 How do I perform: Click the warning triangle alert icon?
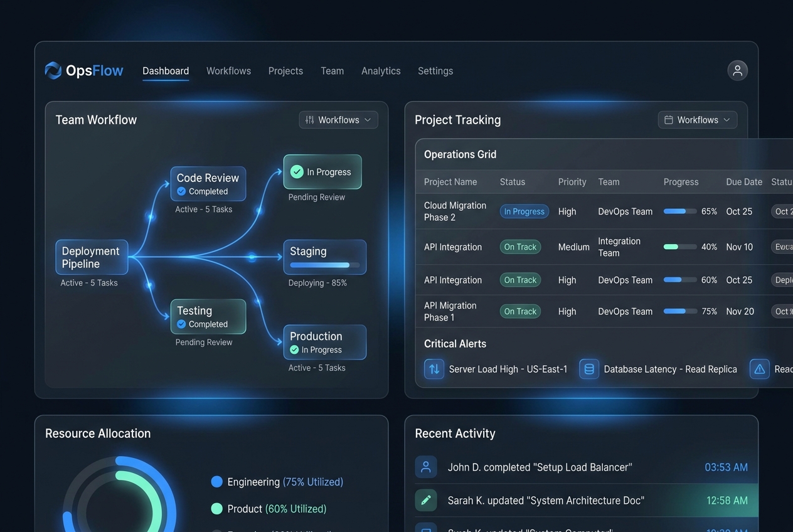click(760, 369)
